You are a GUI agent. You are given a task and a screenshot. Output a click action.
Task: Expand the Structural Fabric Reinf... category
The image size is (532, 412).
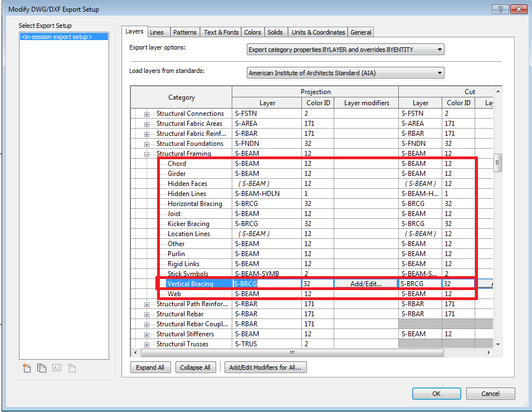(147, 134)
